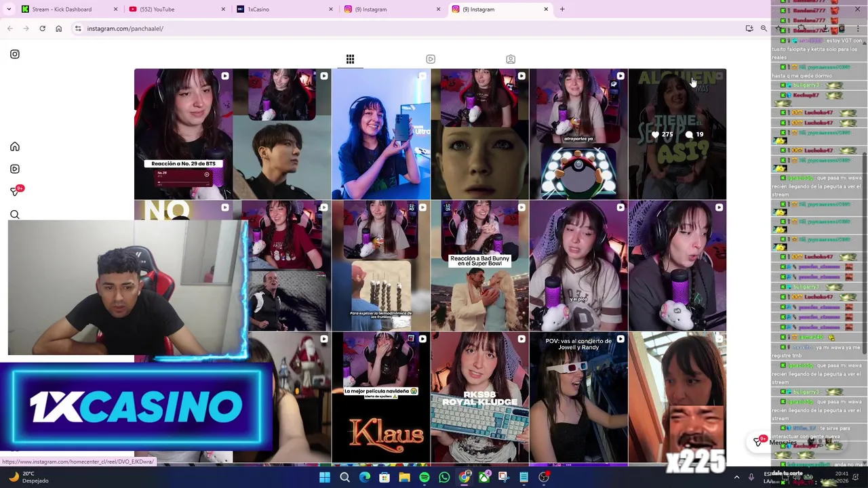
Task: Open the hovered post showing 275 likes
Action: (677, 134)
